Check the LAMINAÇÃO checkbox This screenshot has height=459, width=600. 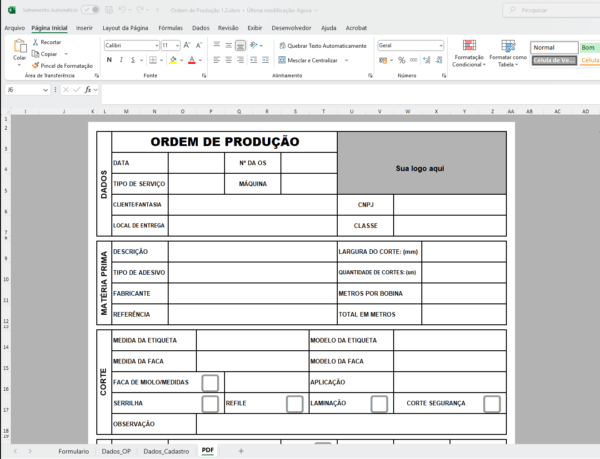(x=379, y=404)
